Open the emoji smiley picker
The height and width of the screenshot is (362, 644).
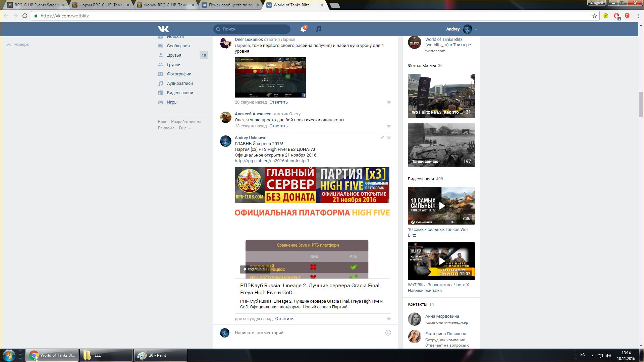click(388, 333)
